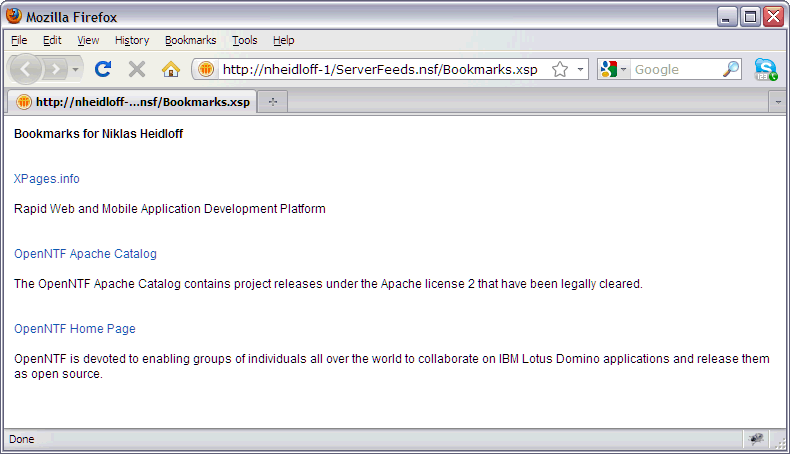790x454 pixels.
Task: Open the File menu
Action: coord(19,40)
